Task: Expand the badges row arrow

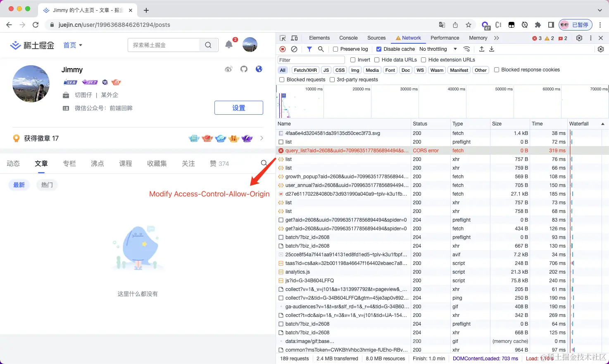Action: pyautogui.click(x=262, y=138)
